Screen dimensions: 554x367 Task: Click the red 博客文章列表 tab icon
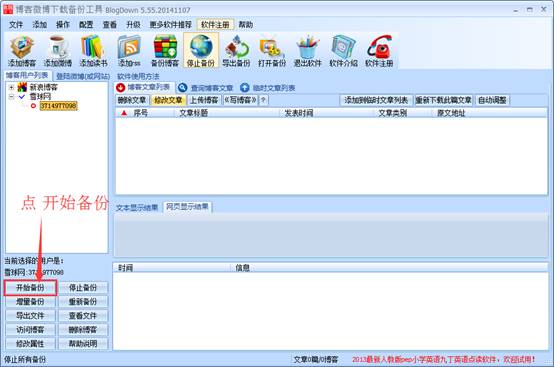click(x=120, y=87)
